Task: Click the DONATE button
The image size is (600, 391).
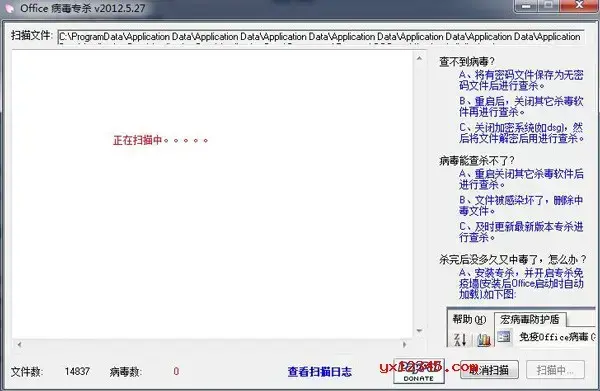Action: tap(419, 371)
